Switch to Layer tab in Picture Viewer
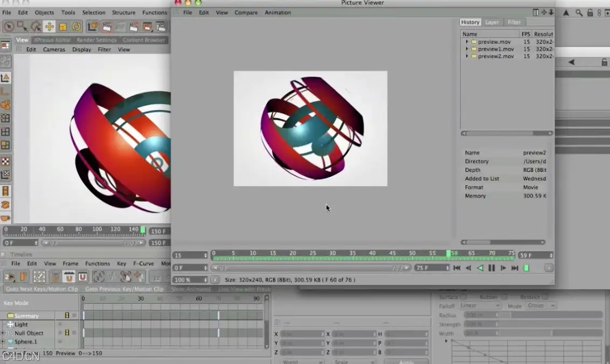The image size is (610, 364). (x=492, y=22)
